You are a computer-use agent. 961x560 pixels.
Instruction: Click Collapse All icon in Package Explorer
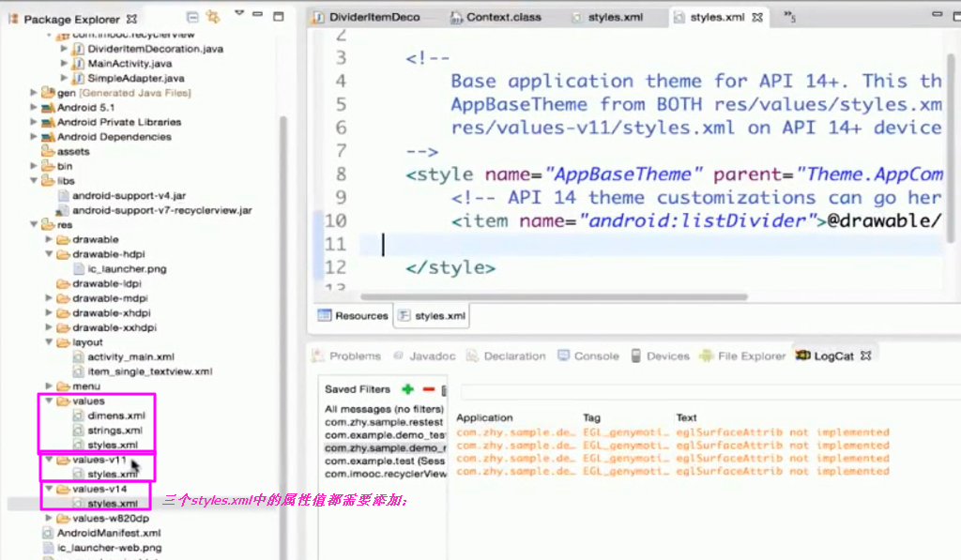[x=192, y=18]
